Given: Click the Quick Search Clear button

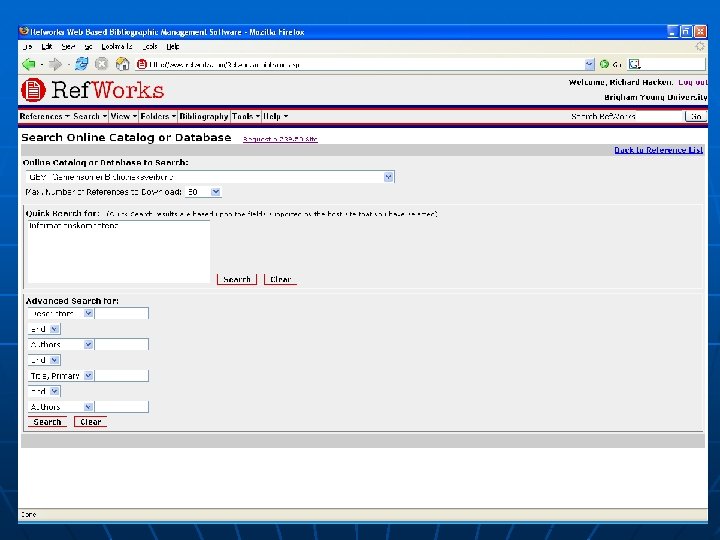Looking at the screenshot, I should pyautogui.click(x=280, y=279).
